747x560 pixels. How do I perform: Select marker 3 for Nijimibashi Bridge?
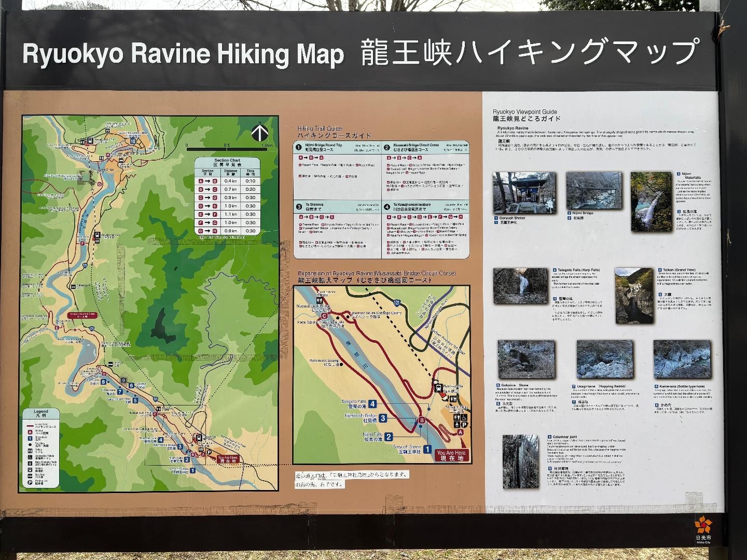click(x=383, y=418)
